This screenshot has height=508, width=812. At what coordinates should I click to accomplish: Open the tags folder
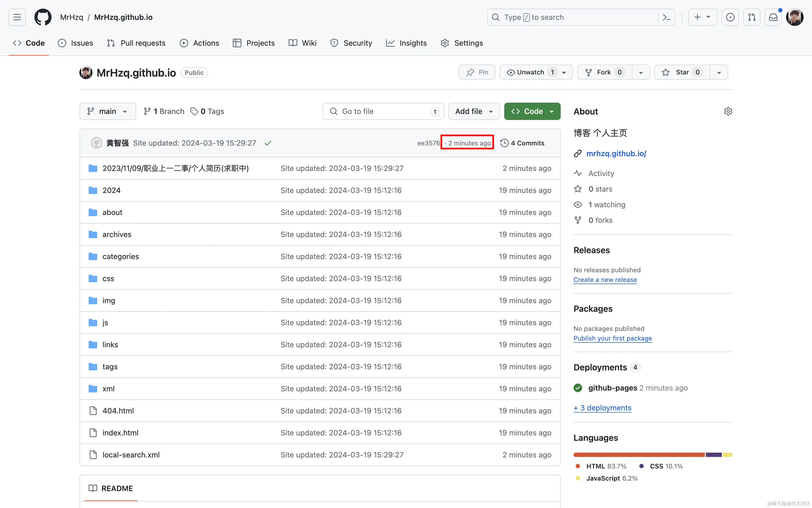click(x=110, y=367)
